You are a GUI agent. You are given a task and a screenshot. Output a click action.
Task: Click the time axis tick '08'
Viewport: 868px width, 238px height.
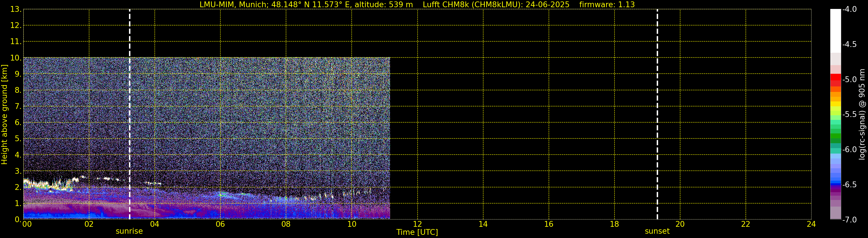tap(286, 224)
